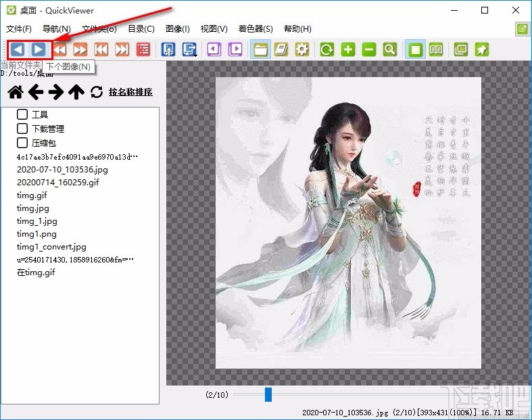
Task: Select file 20200714_160259.gif
Action: 58,183
